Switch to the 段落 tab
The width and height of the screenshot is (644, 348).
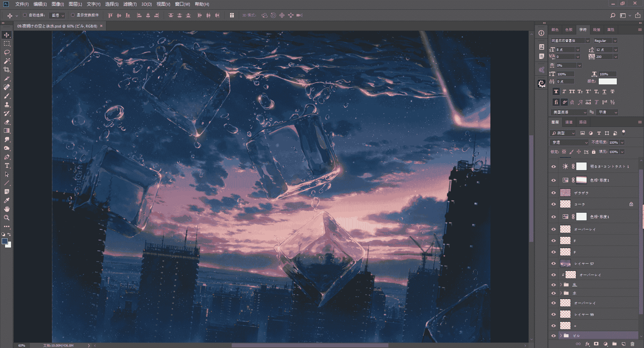597,29
